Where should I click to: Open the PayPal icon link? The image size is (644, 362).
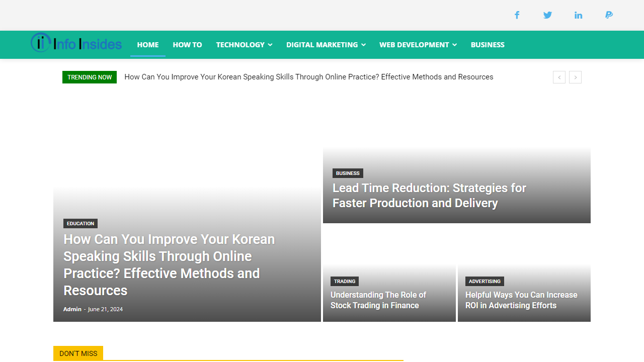tap(609, 15)
